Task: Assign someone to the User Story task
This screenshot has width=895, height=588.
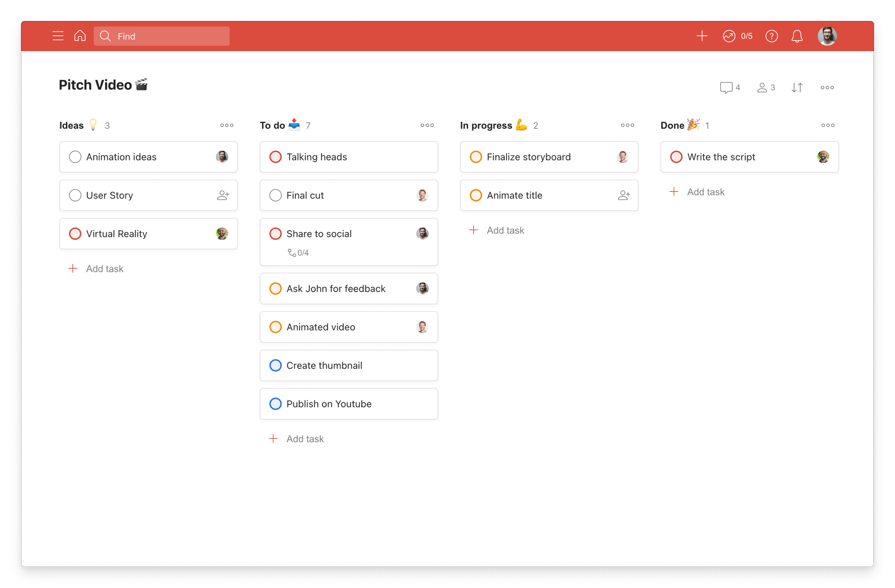Action: (x=223, y=195)
